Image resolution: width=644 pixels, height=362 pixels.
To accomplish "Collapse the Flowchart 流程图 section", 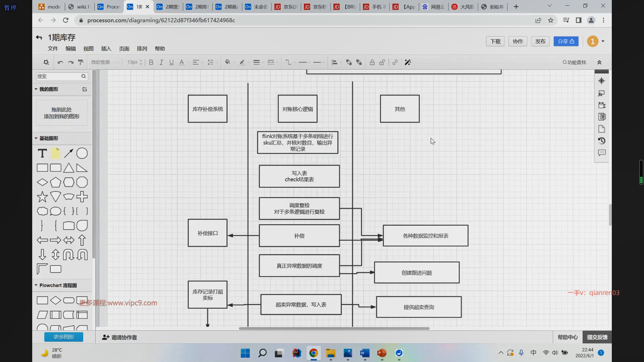I will click(36, 285).
